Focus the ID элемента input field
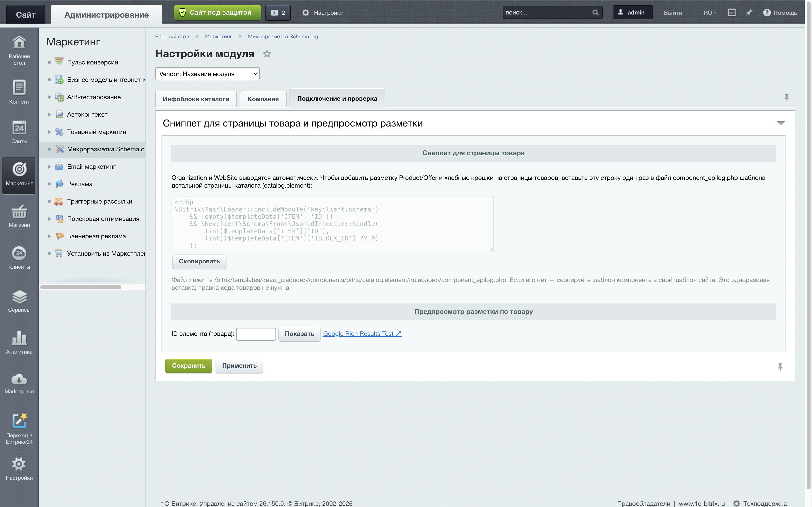The height and width of the screenshot is (507, 812). (256, 334)
